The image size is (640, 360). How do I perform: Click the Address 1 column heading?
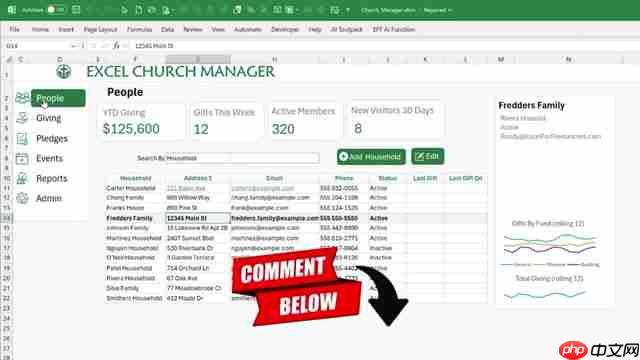pyautogui.click(x=198, y=178)
